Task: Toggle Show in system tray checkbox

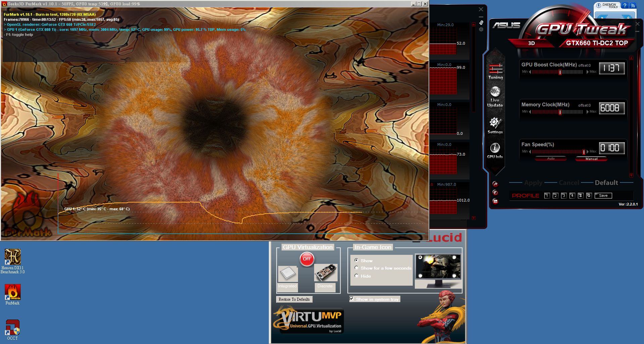Action: click(x=351, y=298)
